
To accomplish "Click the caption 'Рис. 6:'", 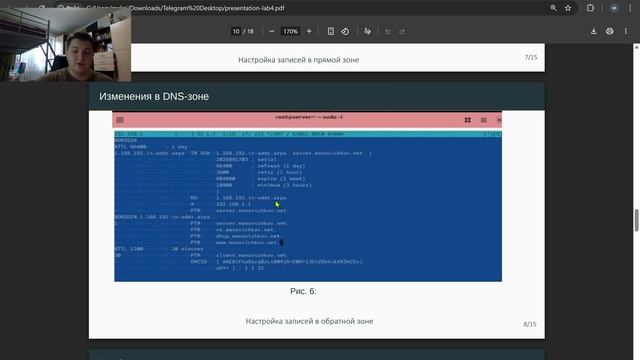I will point(303,291).
